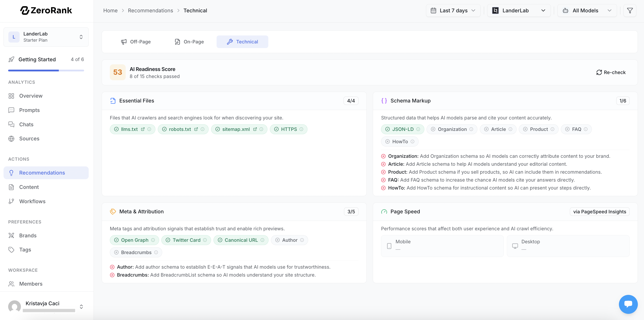Click the 'Breadcrumbs:' recommendation text
The image size is (644, 320).
coord(216,275)
